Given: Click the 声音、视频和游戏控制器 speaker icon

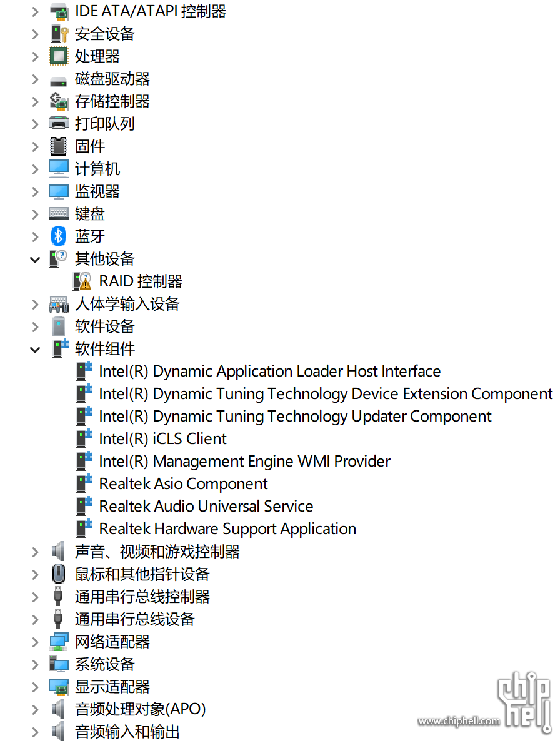Looking at the screenshot, I should coord(57,552).
